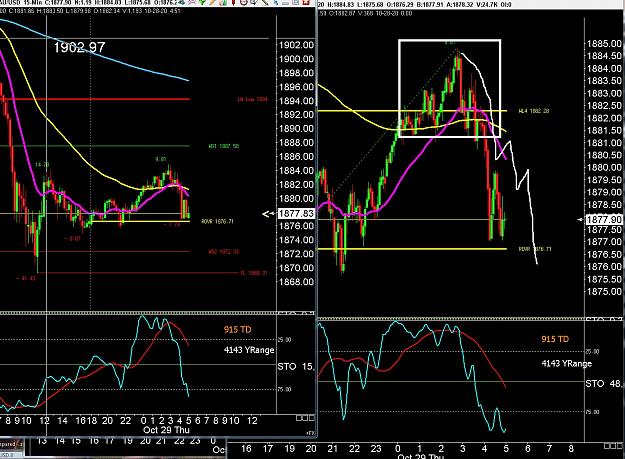Click the clock icon in the top toolbar

pos(243,2)
